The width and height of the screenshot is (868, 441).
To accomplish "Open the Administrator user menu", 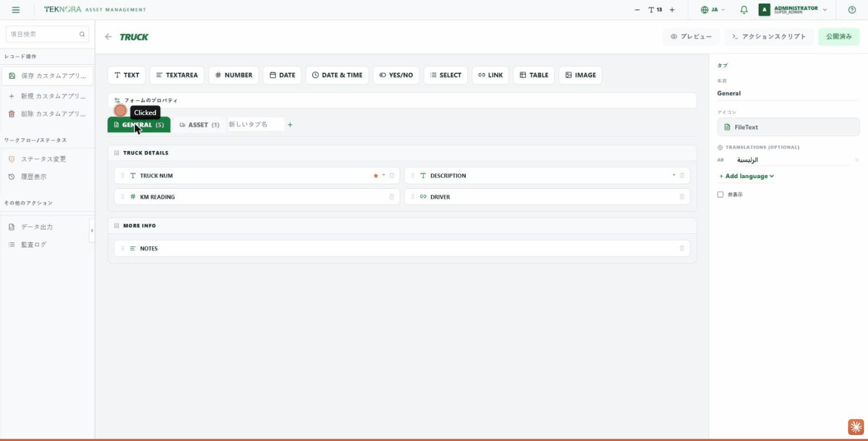I will 793,9.
